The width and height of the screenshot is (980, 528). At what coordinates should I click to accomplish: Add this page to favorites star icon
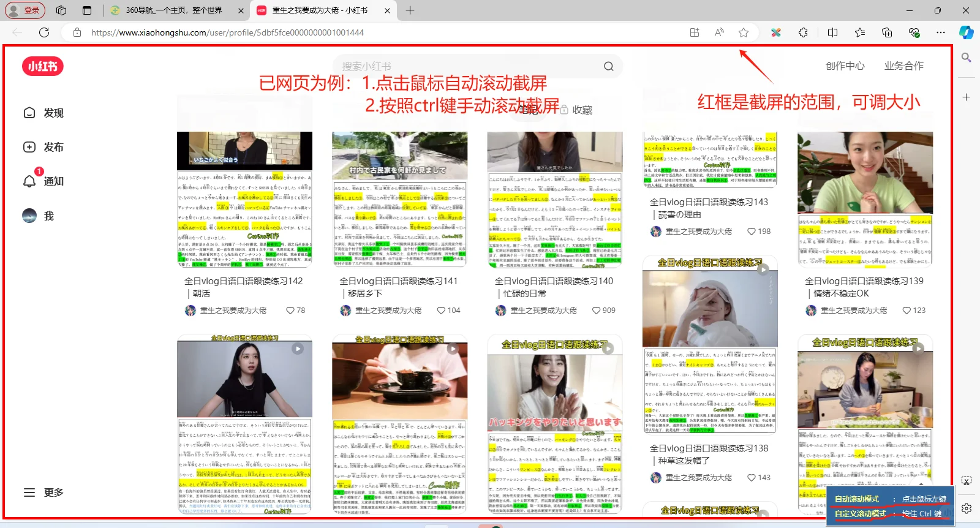(x=744, y=32)
